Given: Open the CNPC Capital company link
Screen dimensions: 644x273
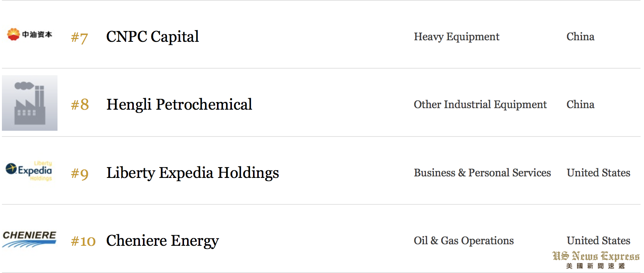Looking at the screenshot, I should (152, 37).
